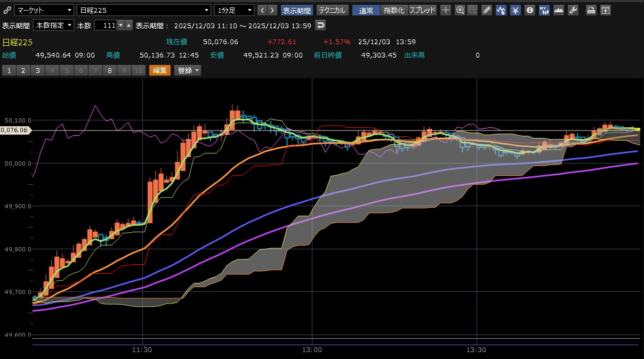Image resolution: width=644 pixels, height=359 pixels.
Task: Print the chart with the printer icon
Action: pyautogui.click(x=591, y=10)
